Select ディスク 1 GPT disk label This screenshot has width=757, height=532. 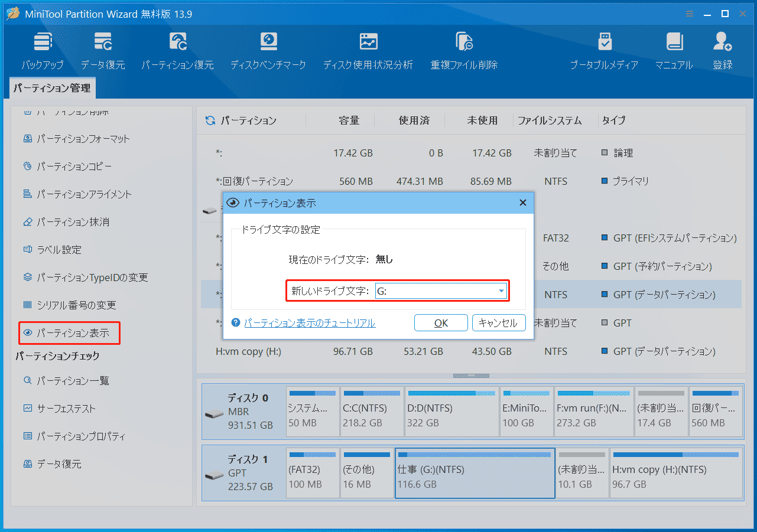coord(243,473)
